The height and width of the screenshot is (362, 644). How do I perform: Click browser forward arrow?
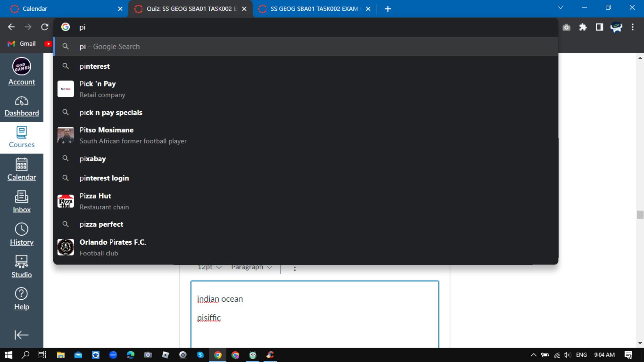(28, 27)
